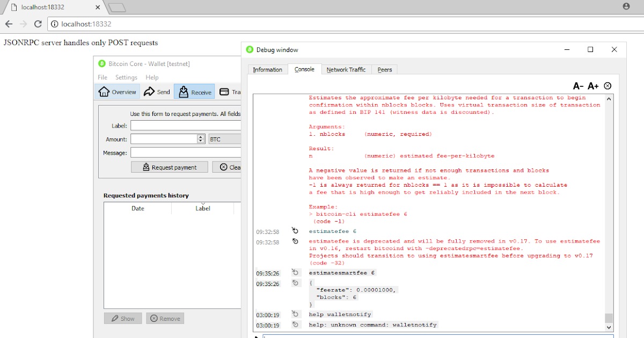Switch to the Information tab in Debug window
Viewport: 644px width, 338px height.
point(267,70)
